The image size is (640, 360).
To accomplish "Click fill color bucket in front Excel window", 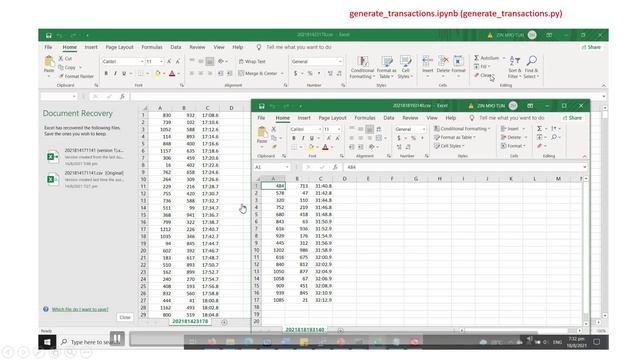I will click(x=311, y=147).
